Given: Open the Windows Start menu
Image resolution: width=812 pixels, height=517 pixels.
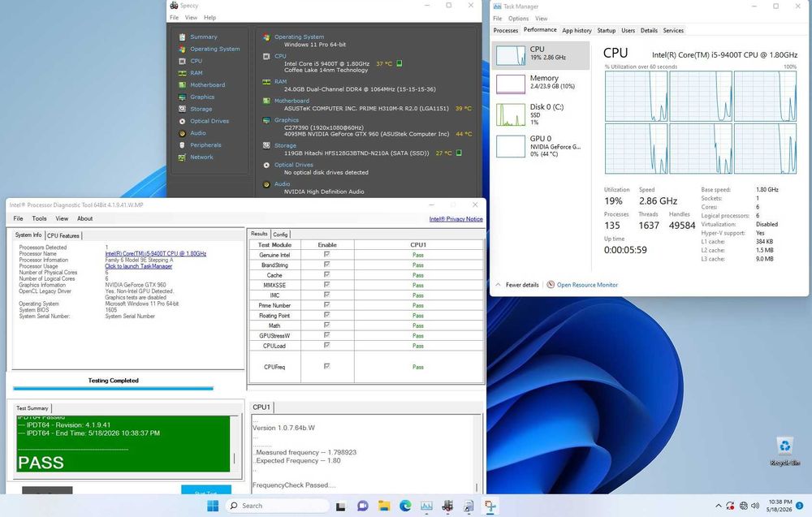Looking at the screenshot, I should (x=212, y=506).
